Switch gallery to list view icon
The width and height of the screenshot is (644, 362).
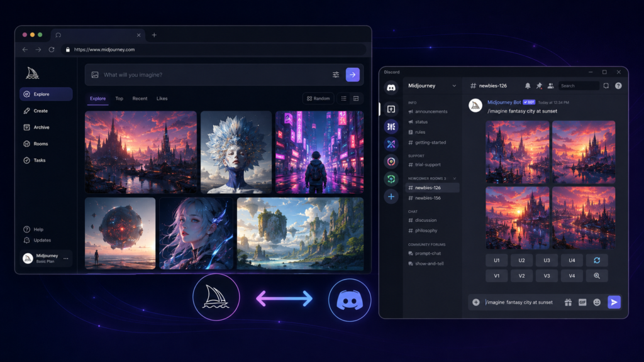coord(344,99)
